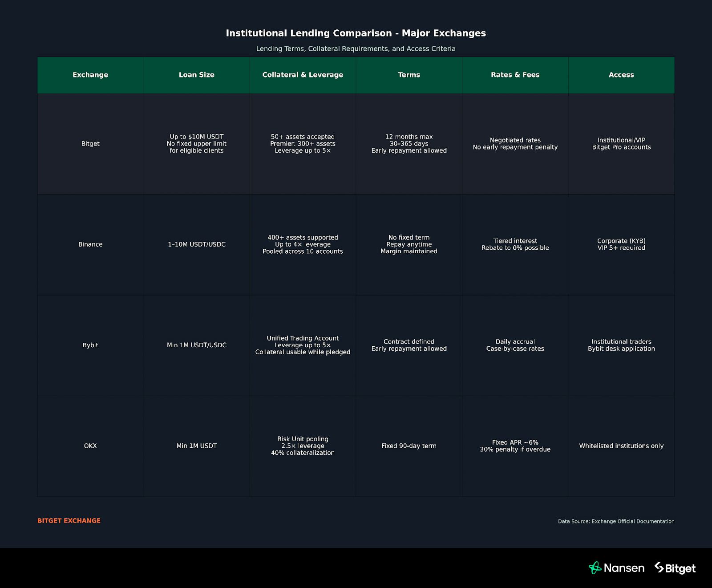The image size is (712, 588).
Task: Click the "Whitelisted institutions only" cell
Action: coord(621,446)
